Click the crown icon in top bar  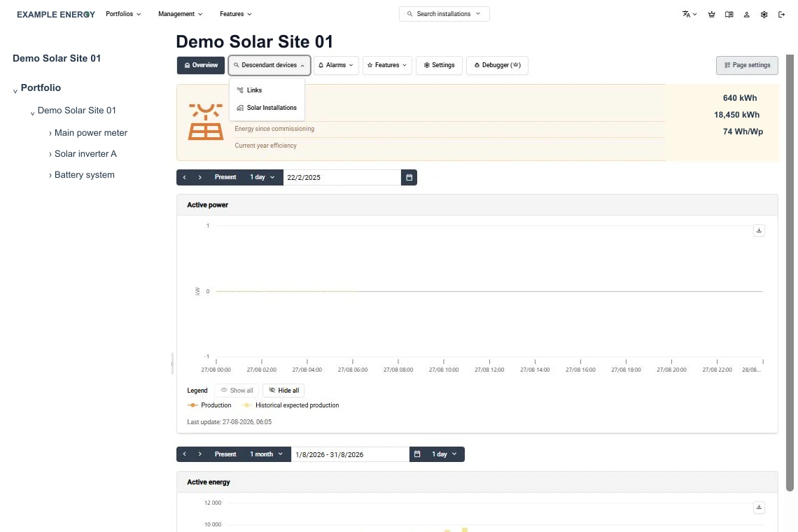[x=711, y=14]
